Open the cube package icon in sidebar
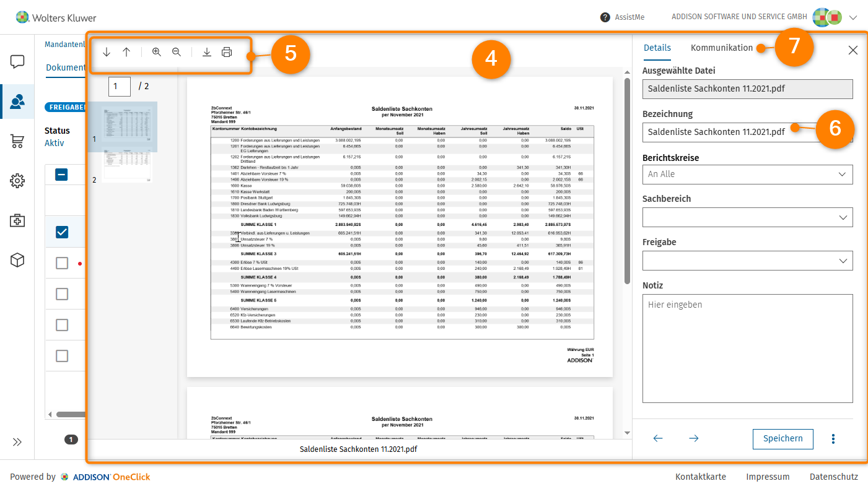868x494 pixels. (x=17, y=260)
